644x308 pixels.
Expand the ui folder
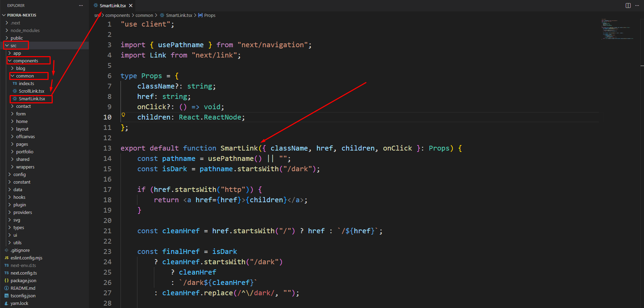click(x=10, y=235)
